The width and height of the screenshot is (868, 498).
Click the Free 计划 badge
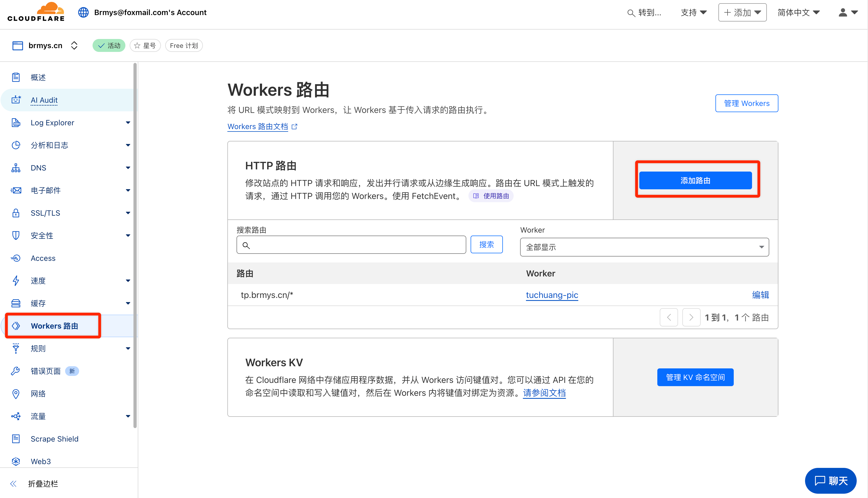pos(184,45)
